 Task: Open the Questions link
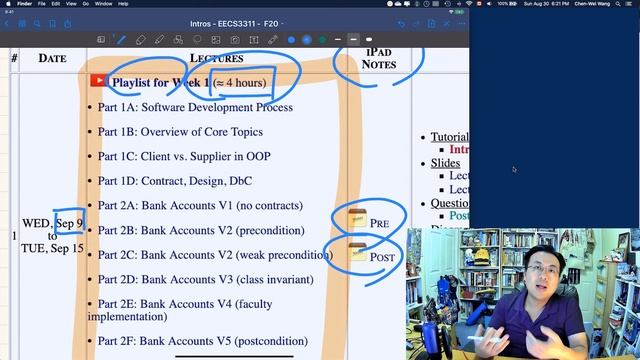coord(449,203)
